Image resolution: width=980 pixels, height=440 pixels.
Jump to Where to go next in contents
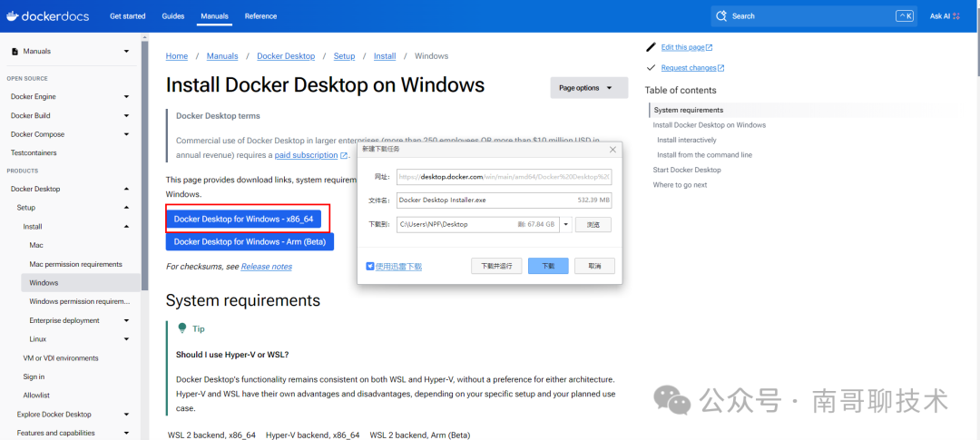click(680, 185)
